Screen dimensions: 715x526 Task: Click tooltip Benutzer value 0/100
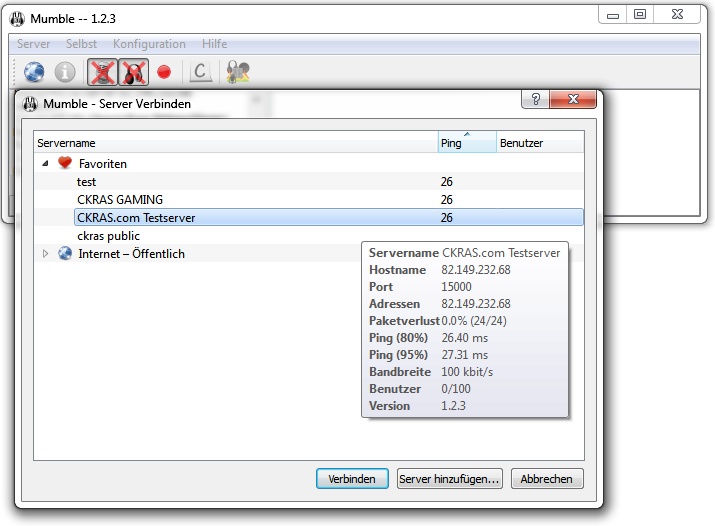tap(456, 389)
